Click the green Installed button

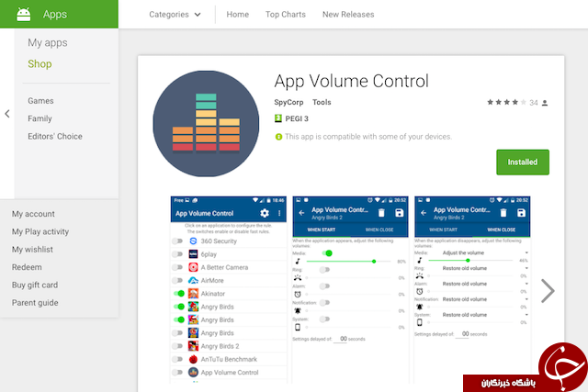[523, 162]
